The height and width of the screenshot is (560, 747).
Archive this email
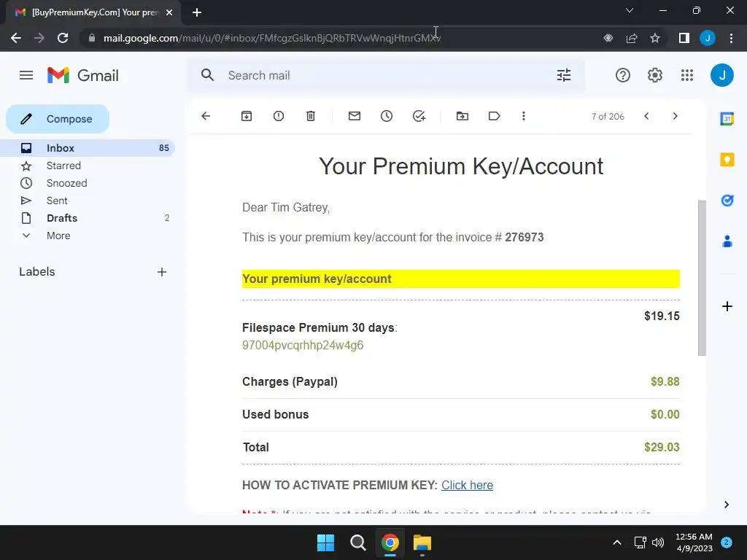[x=247, y=116]
